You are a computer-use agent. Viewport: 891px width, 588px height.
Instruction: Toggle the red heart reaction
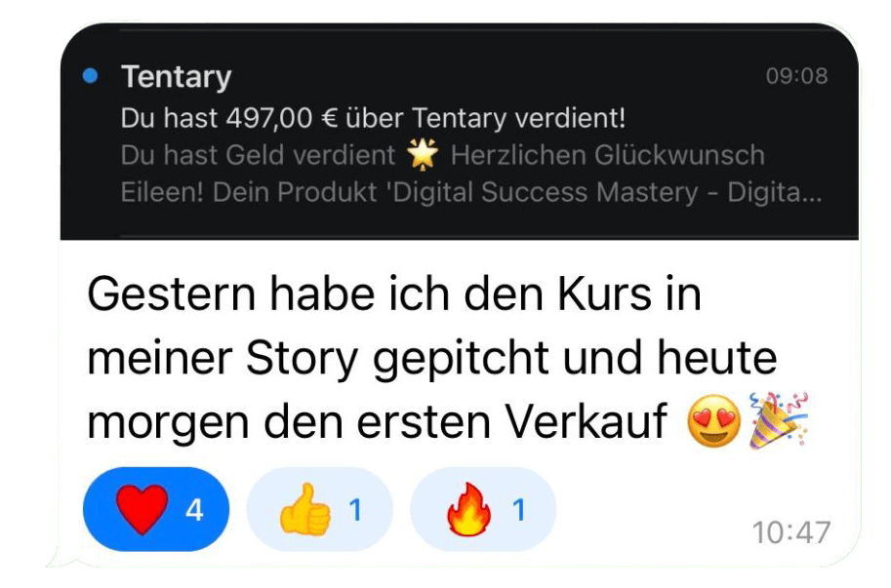pyautogui.click(x=156, y=509)
